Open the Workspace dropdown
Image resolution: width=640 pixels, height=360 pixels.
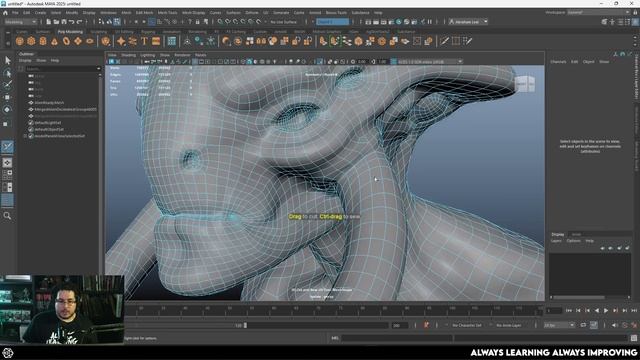(598, 13)
